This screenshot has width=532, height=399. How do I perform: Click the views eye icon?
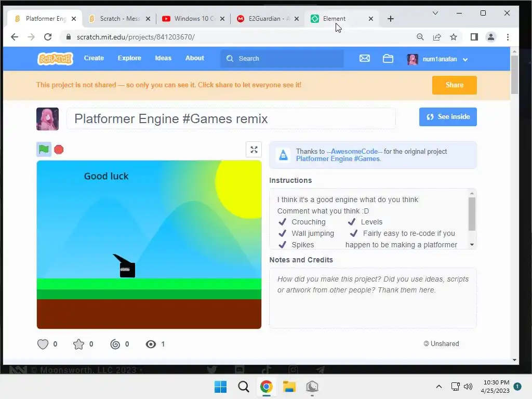pos(151,344)
